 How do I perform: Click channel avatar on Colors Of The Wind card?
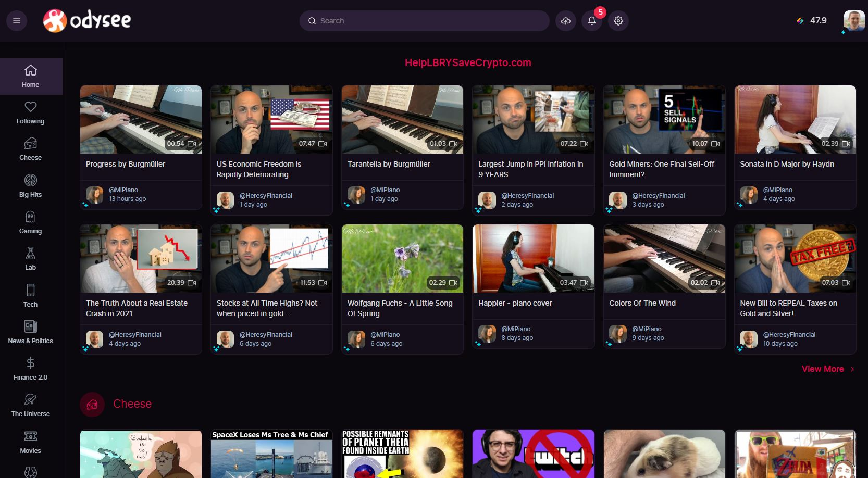[x=618, y=334]
